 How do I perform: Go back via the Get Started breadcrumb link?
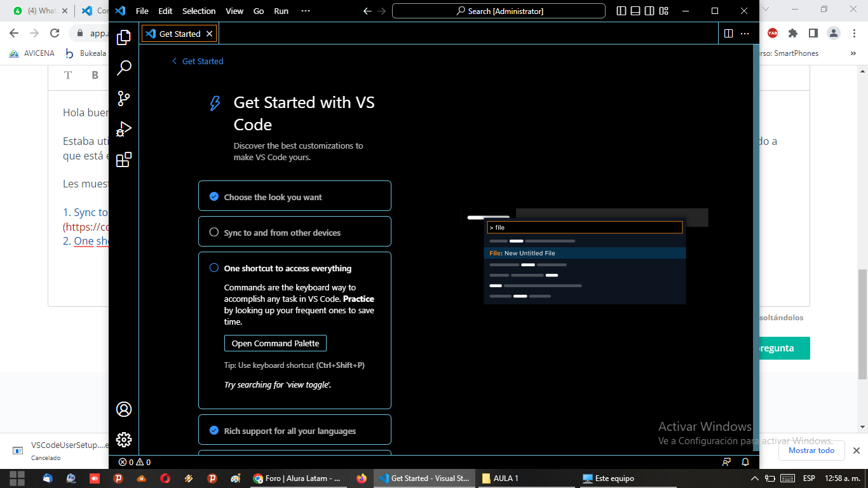(198, 61)
